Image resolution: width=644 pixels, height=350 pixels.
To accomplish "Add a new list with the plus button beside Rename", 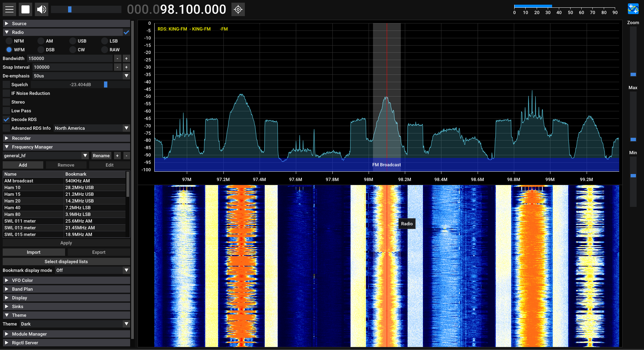I will pos(117,156).
